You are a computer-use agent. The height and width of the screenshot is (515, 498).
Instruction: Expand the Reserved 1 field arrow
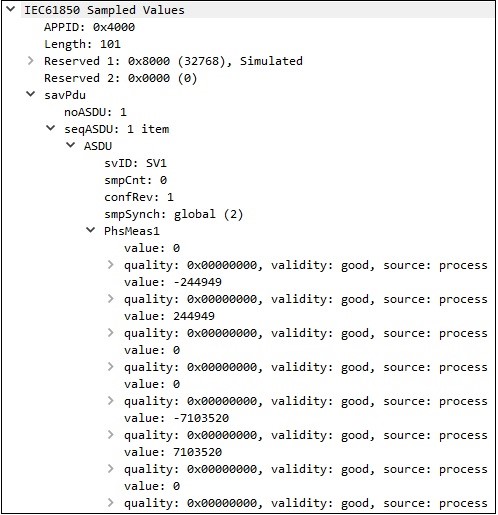coord(31,61)
